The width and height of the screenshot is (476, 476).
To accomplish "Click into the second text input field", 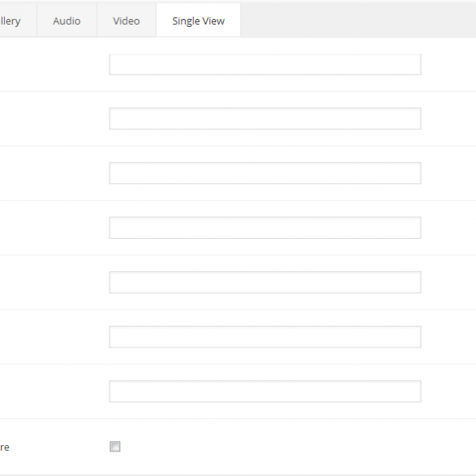I will [265, 119].
